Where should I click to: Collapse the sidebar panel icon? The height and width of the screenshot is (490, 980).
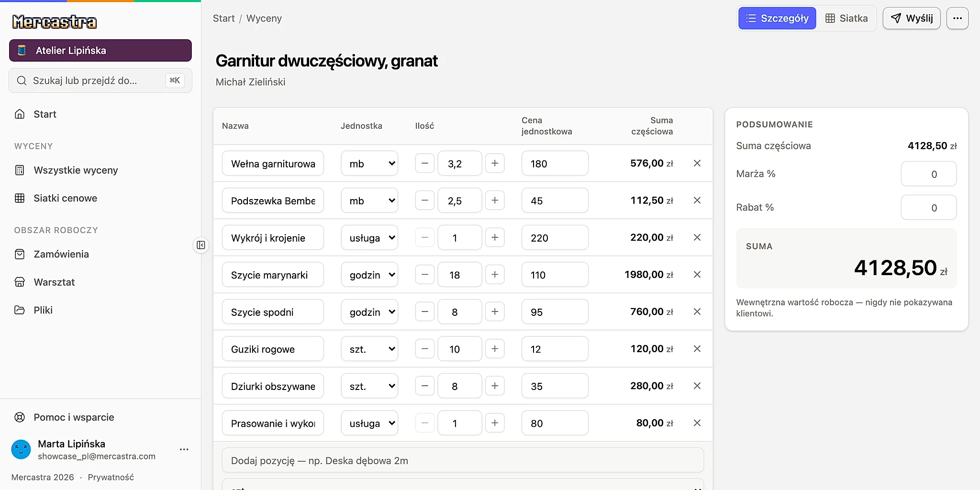click(201, 245)
